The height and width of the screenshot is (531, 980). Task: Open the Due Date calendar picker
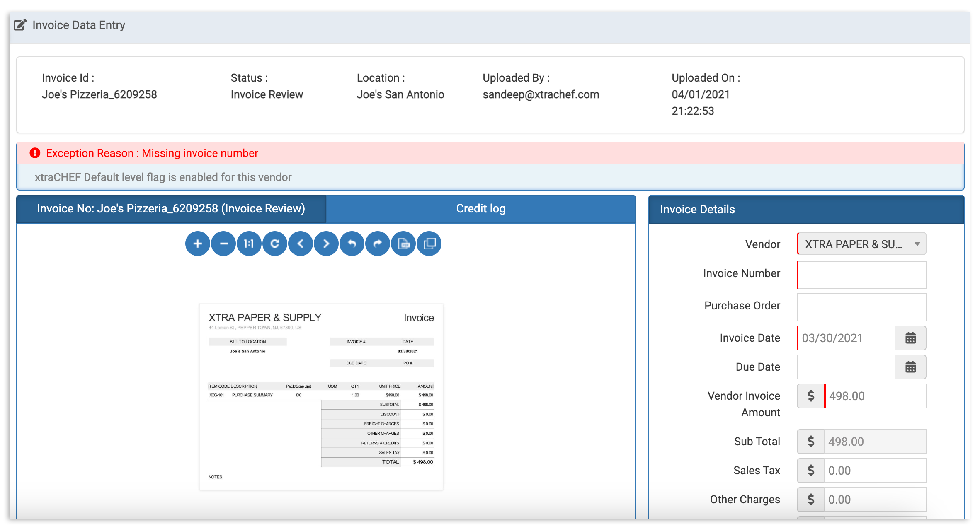[910, 367]
